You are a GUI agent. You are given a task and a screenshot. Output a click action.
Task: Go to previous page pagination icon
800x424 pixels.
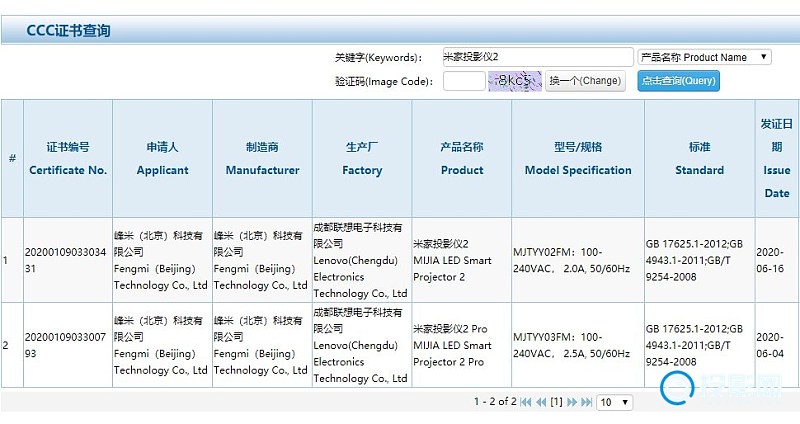541,402
